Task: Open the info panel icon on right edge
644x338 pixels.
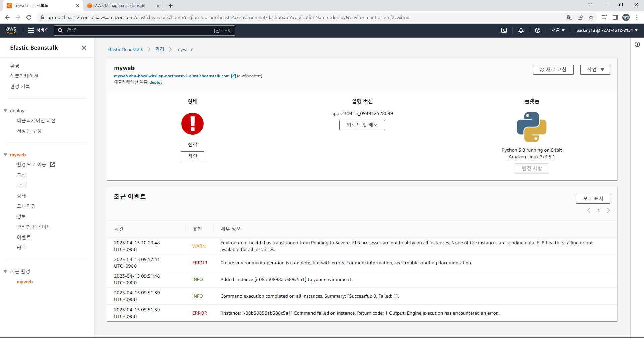Action: pyautogui.click(x=637, y=44)
